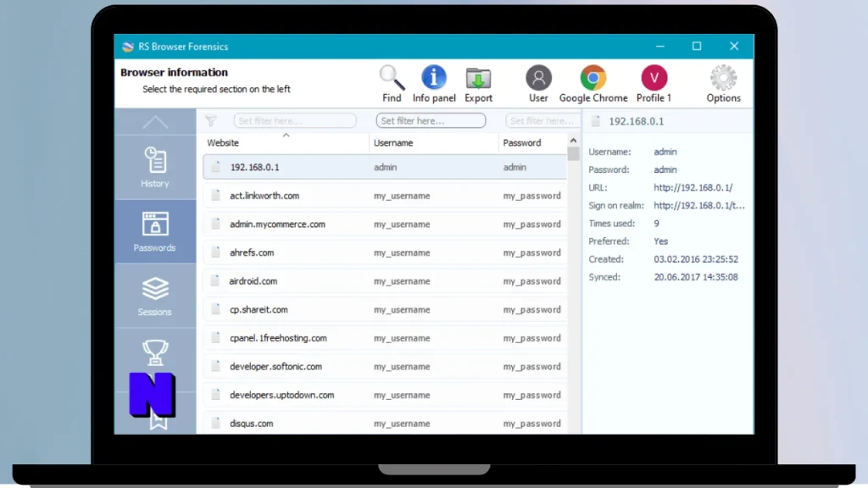Open Profile 1 selector

pos(654,84)
